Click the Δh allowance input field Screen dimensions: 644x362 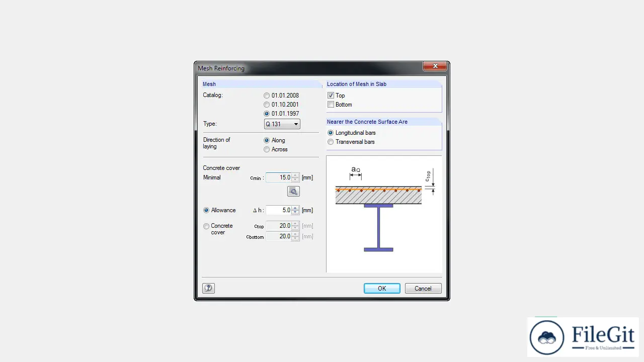[279, 210]
